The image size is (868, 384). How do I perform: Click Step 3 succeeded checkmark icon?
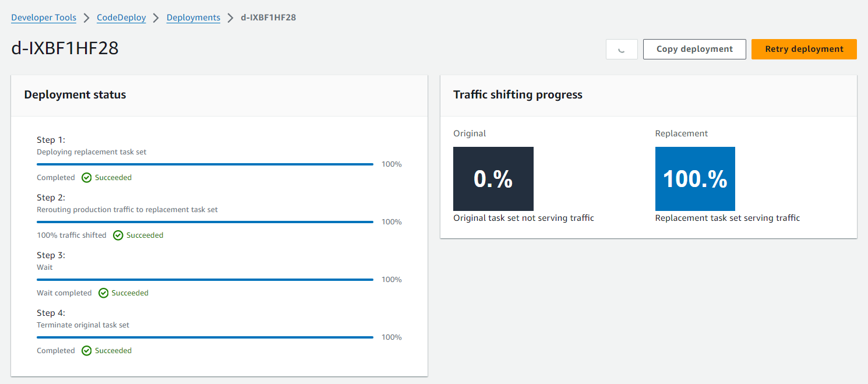103,293
